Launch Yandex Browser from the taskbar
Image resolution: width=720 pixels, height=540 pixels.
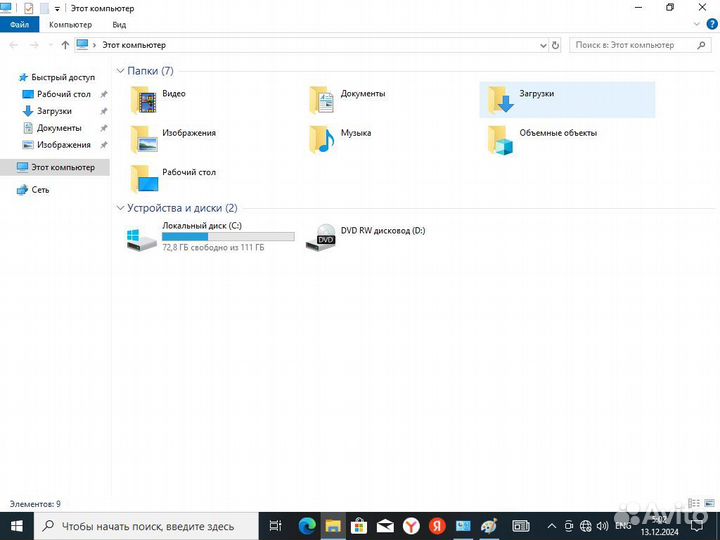click(x=411, y=526)
